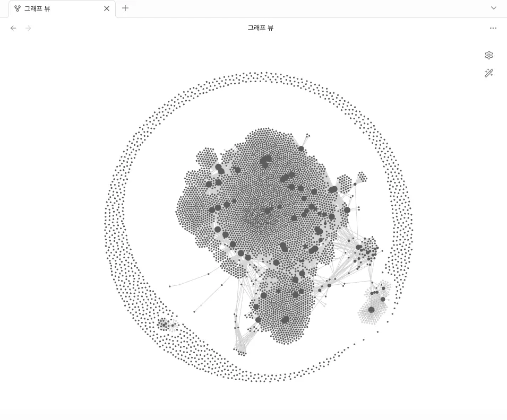This screenshot has height=420, width=507.
Task: Click the 그래프 뷰 title in header
Action: tap(261, 28)
